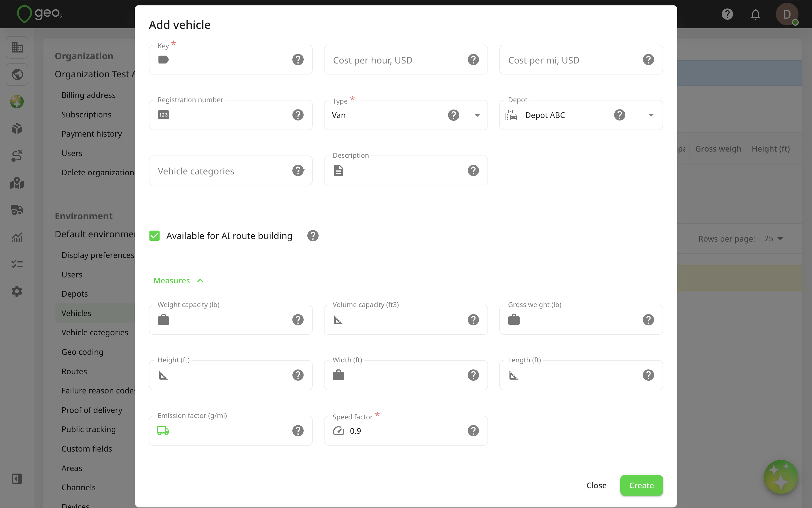Open Geo coding settings item
Screen dimensions: 812x508
click(82, 352)
